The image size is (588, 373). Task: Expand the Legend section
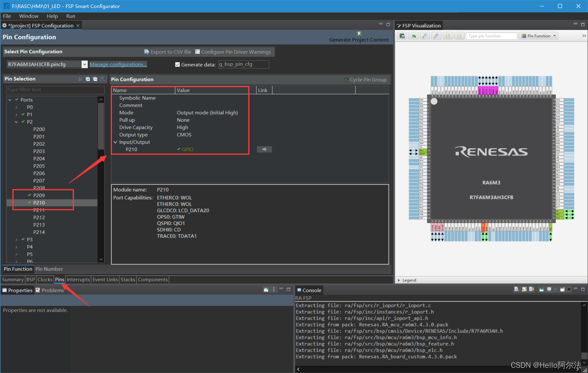399,280
